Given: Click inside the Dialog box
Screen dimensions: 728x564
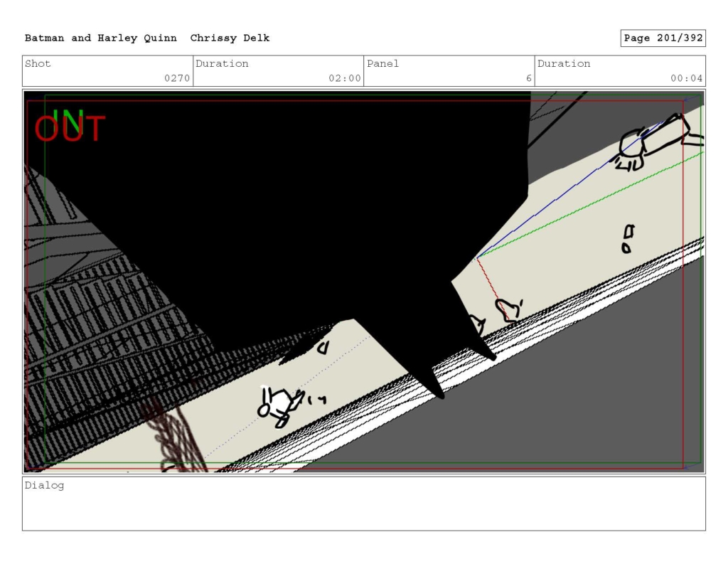Looking at the screenshot, I should (x=364, y=504).
